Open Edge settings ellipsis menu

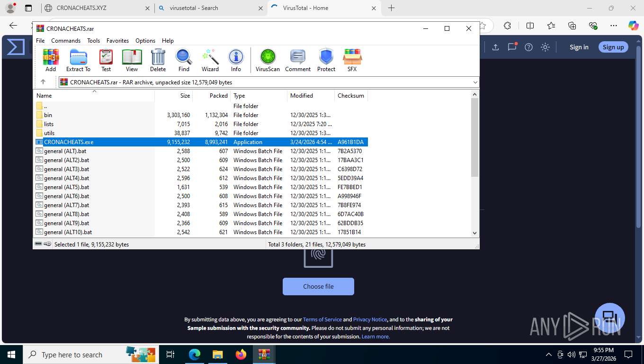614,26
